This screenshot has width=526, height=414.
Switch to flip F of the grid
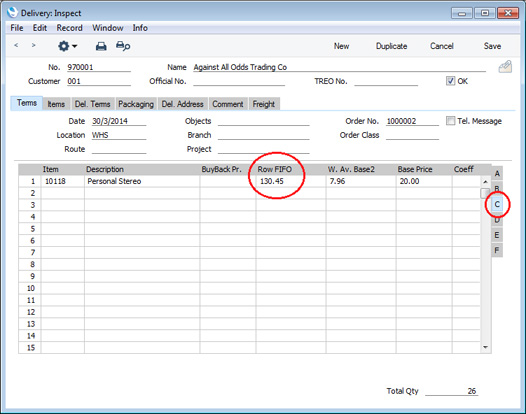pyautogui.click(x=497, y=250)
